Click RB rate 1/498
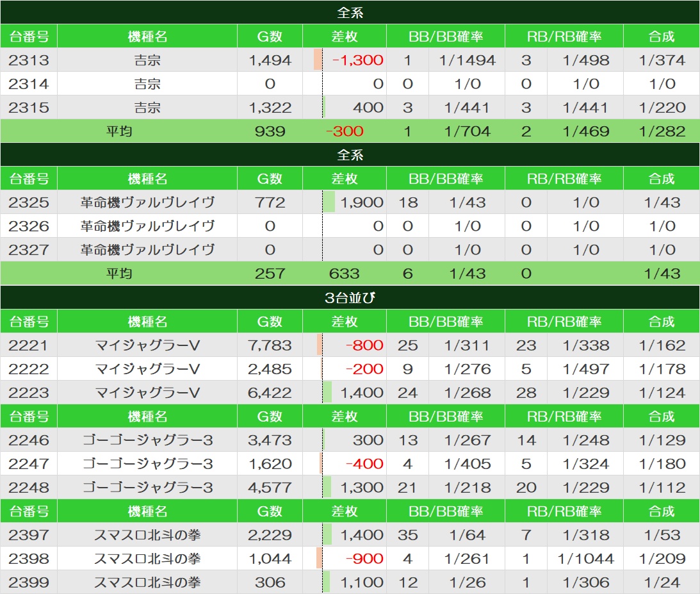This screenshot has width=700, height=594. (x=586, y=60)
